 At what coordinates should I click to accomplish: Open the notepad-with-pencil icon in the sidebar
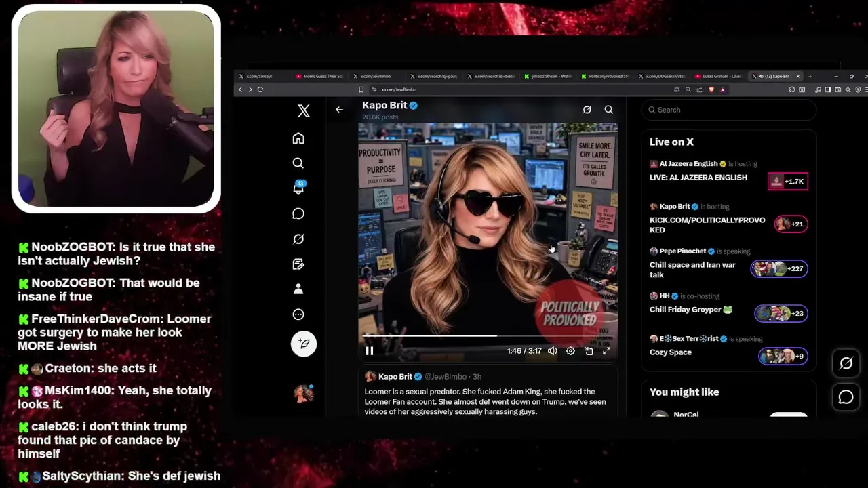point(298,264)
